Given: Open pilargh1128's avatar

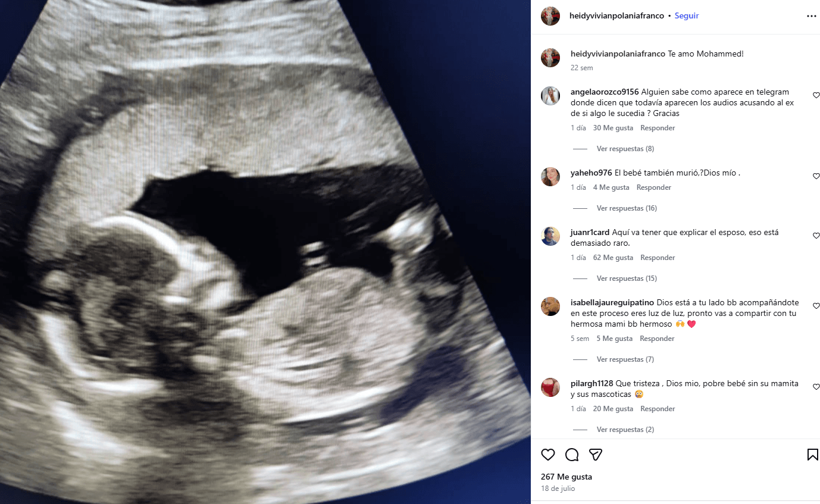Looking at the screenshot, I should pos(550,387).
